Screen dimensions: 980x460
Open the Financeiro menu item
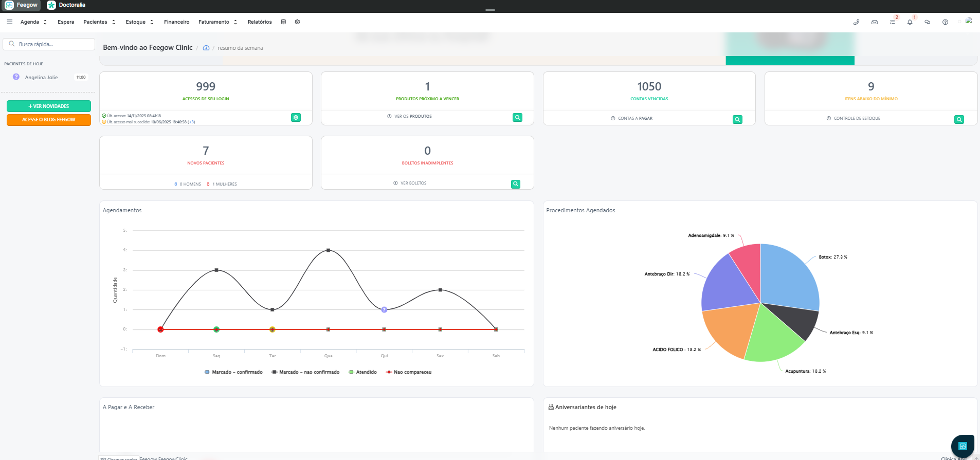176,22
